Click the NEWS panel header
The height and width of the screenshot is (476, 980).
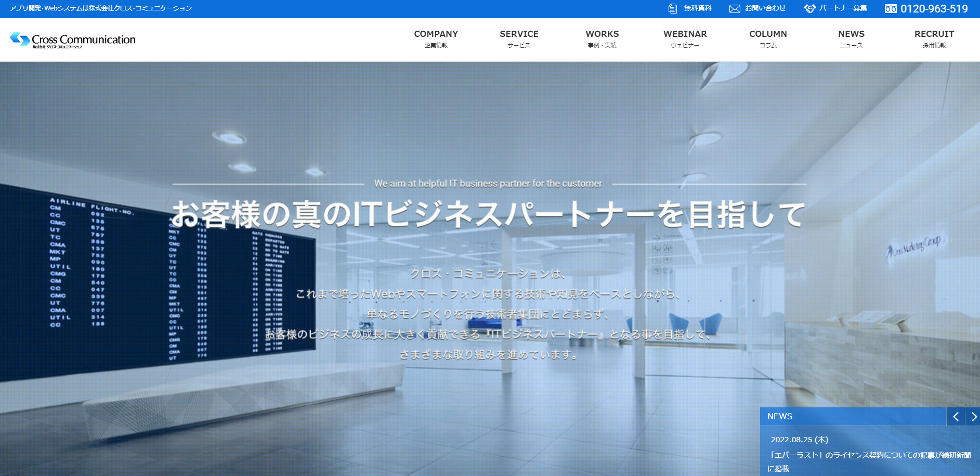click(780, 417)
